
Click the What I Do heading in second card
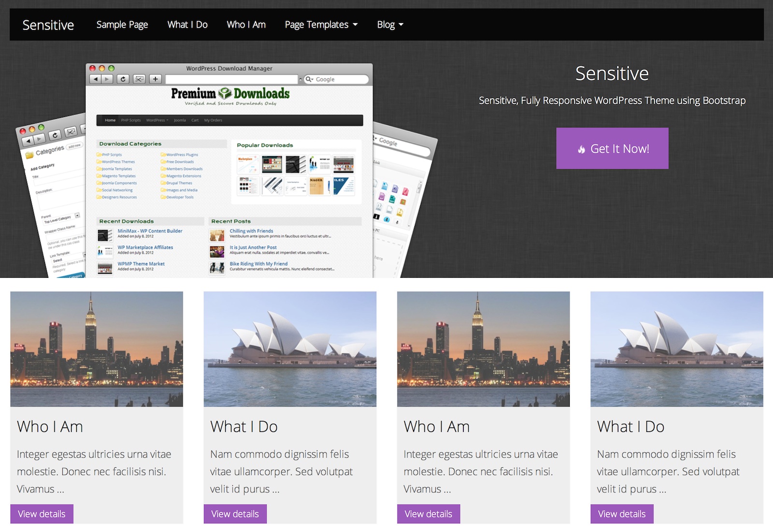coord(244,427)
